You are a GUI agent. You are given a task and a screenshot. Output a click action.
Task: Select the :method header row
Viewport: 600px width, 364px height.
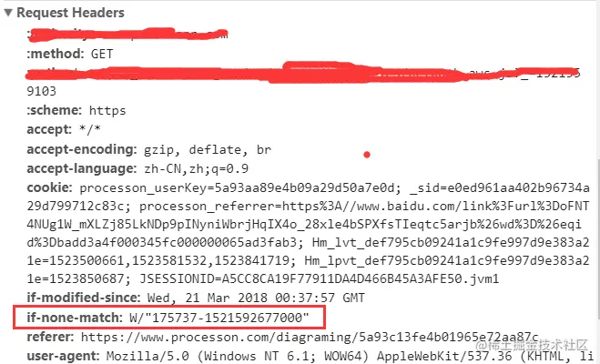[70, 54]
